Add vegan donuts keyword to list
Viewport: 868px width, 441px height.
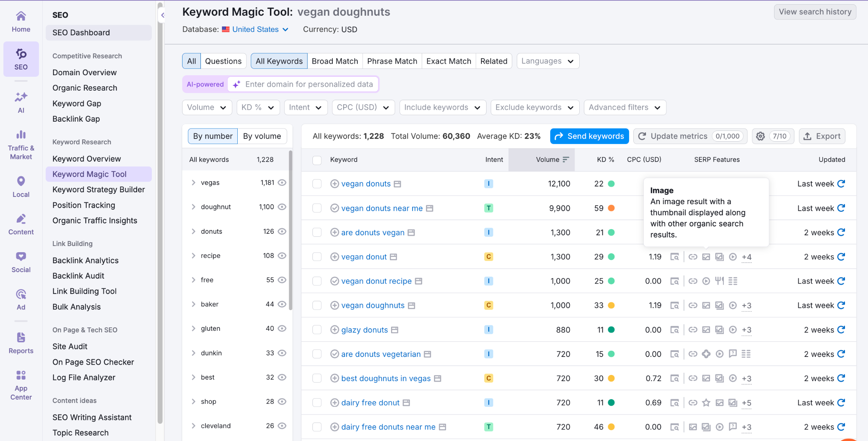point(334,184)
